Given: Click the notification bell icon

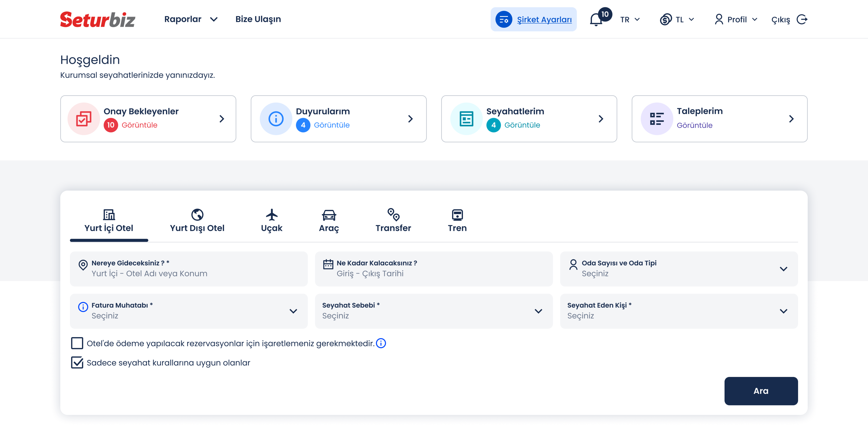Looking at the screenshot, I should (596, 20).
